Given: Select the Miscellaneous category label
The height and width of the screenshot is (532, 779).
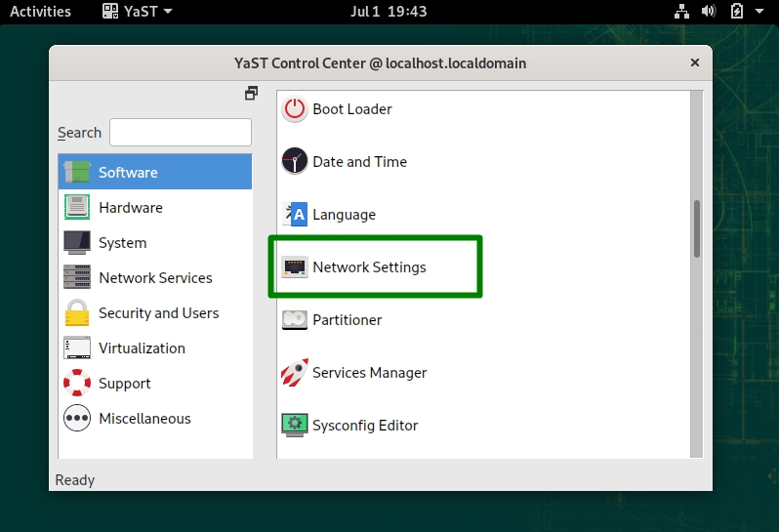Looking at the screenshot, I should 144,419.
